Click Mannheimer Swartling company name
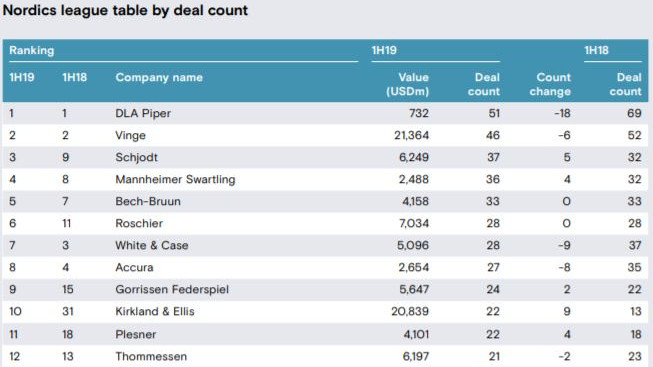This screenshot has height=367, width=653. click(x=175, y=180)
